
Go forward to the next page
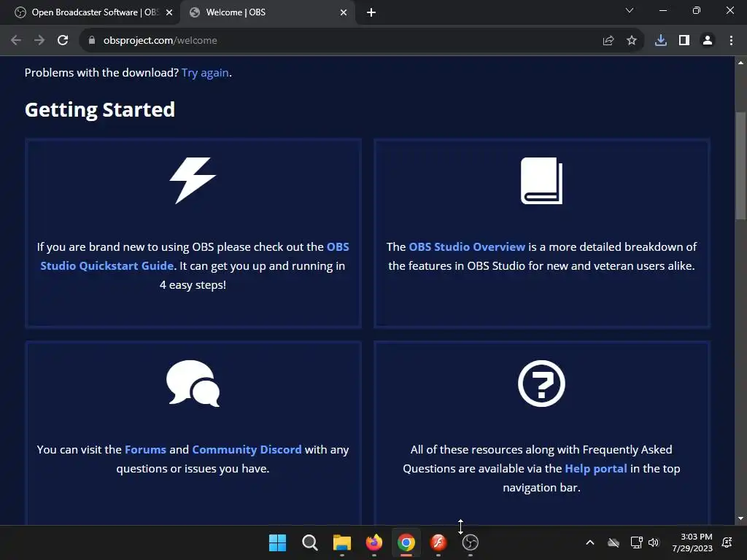click(x=39, y=41)
